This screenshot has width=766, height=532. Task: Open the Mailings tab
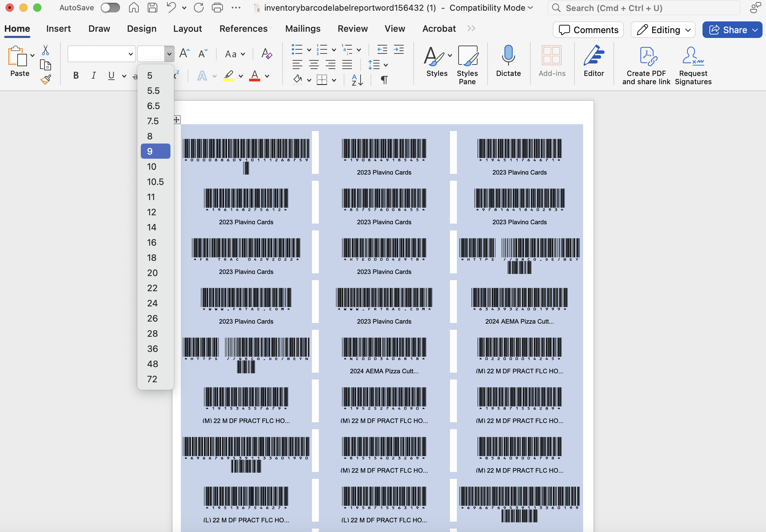pos(303,29)
